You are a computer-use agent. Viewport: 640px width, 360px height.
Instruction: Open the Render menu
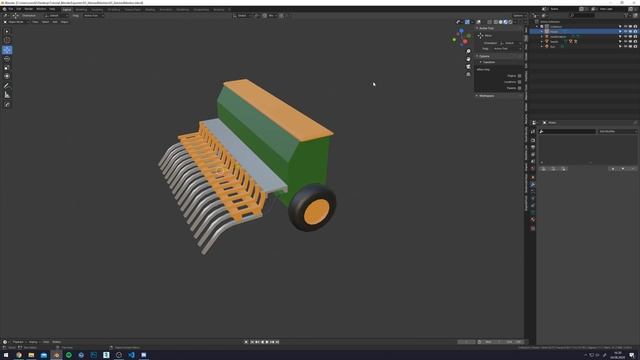coord(29,9)
